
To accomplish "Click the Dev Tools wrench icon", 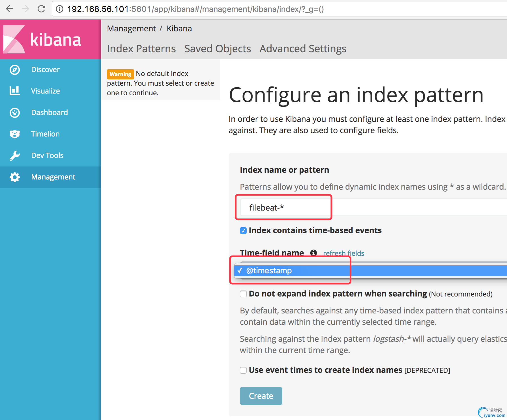I will point(15,155).
